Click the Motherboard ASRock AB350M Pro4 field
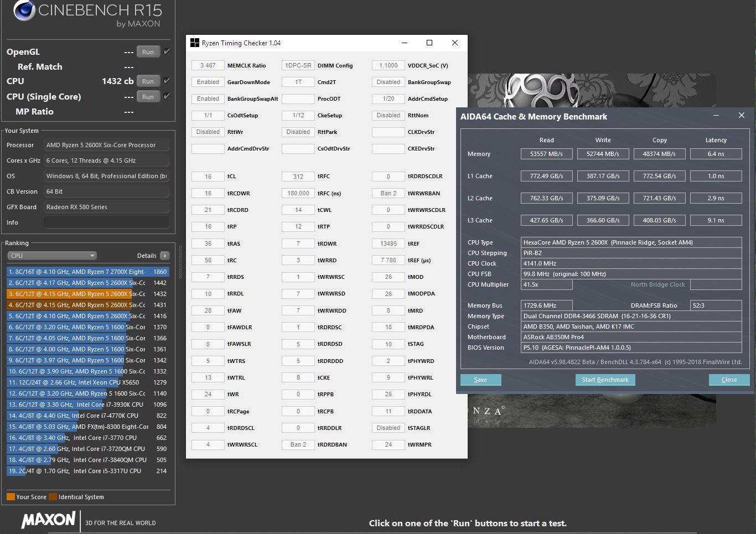756x534 pixels. pos(631,337)
